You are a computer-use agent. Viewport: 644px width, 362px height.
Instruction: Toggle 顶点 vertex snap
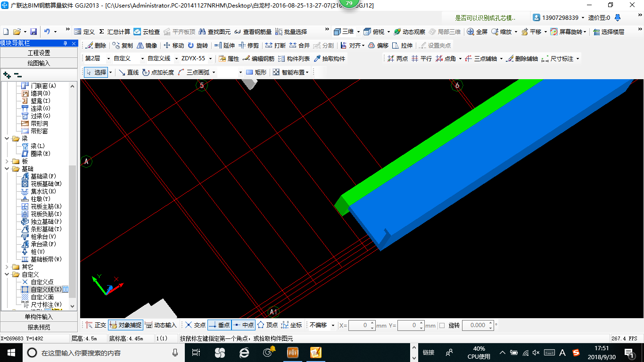267,325
